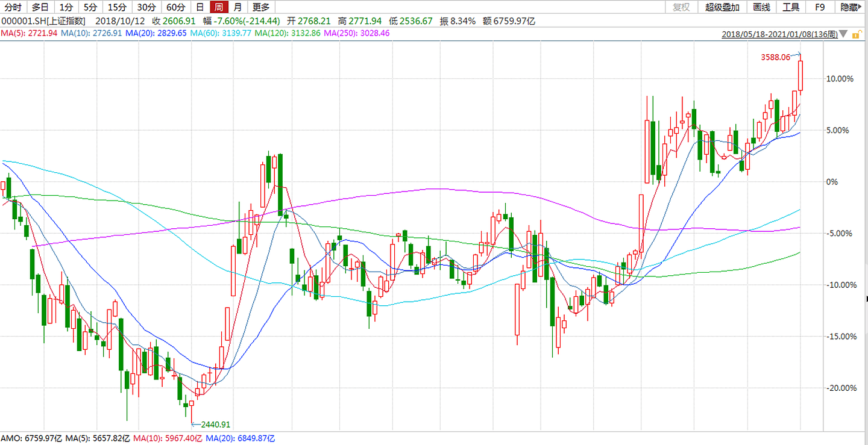Image resolution: width=868 pixels, height=445 pixels.
Task: Activate the 画线 draw line tool
Action: click(762, 7)
